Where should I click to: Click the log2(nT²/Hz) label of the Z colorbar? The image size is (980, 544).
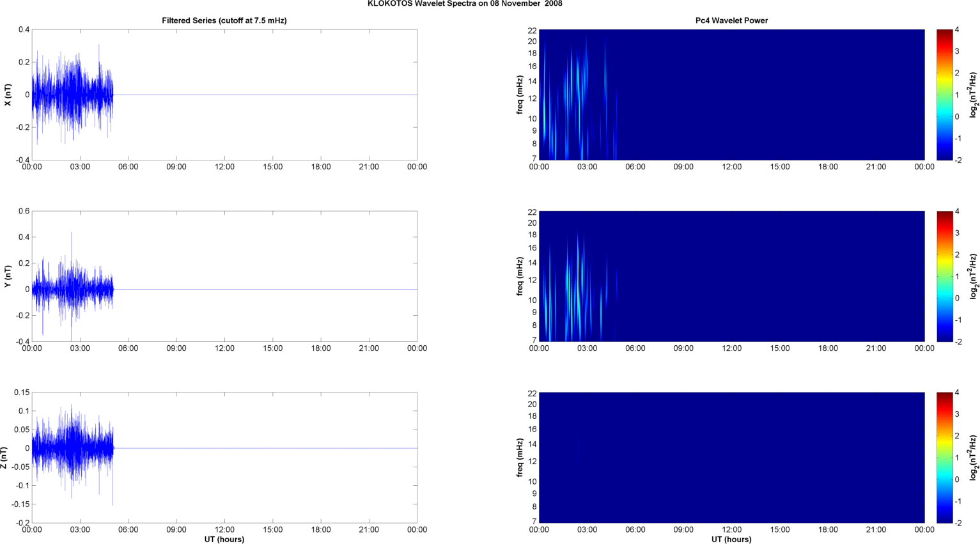tap(974, 458)
